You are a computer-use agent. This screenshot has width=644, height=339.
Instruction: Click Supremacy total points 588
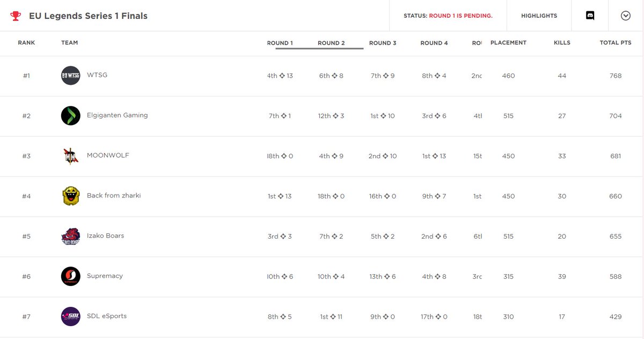point(616,277)
